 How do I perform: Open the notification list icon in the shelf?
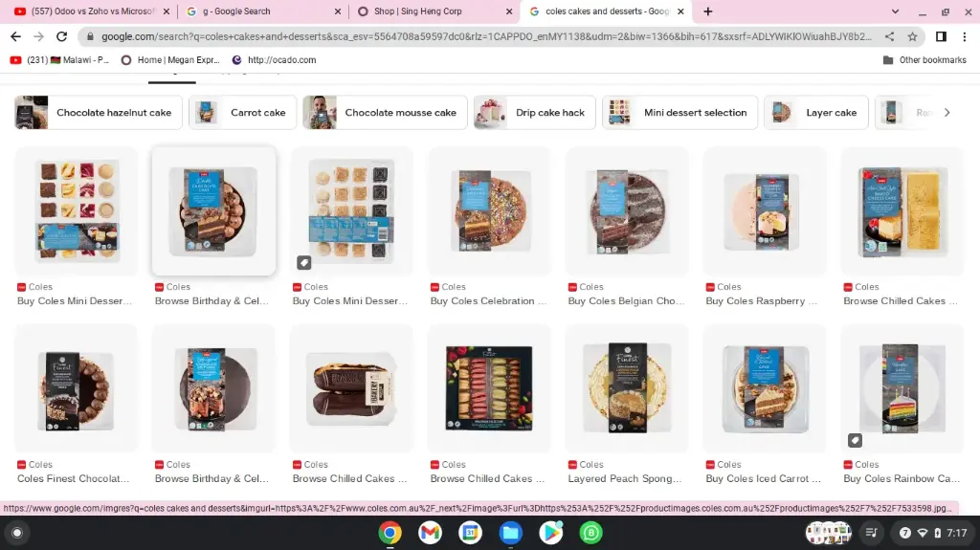tap(871, 533)
